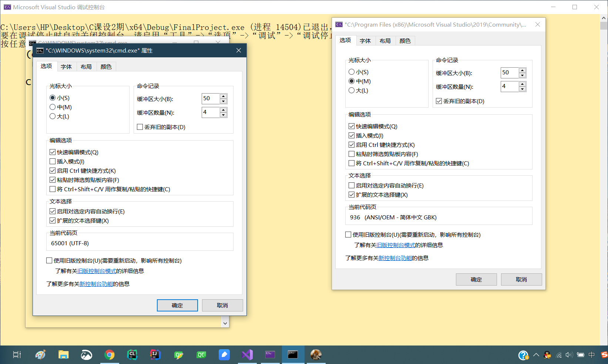The width and height of the screenshot is (608, 364).
Task: Open 旧版控制台模式 link in cmd.exe dialog
Action: (x=97, y=271)
